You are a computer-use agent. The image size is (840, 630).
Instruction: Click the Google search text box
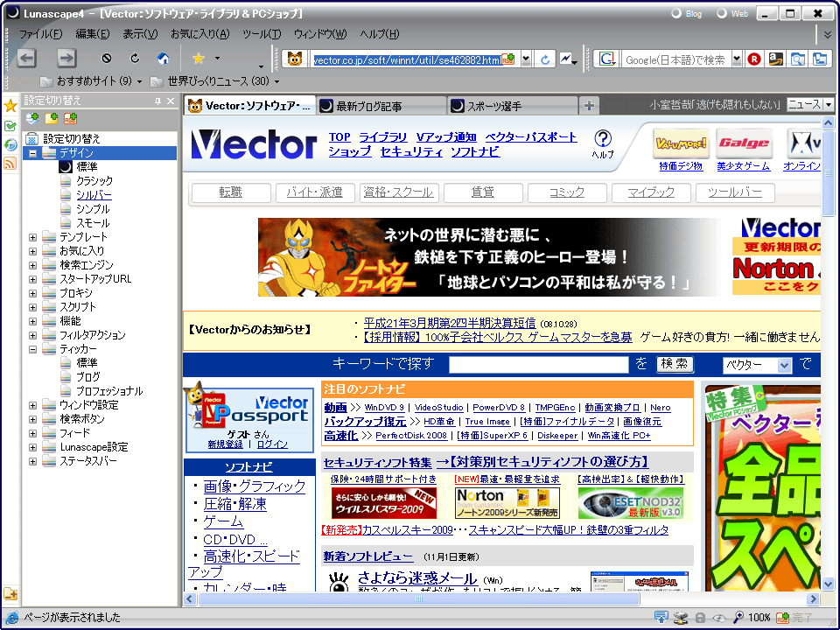676,59
